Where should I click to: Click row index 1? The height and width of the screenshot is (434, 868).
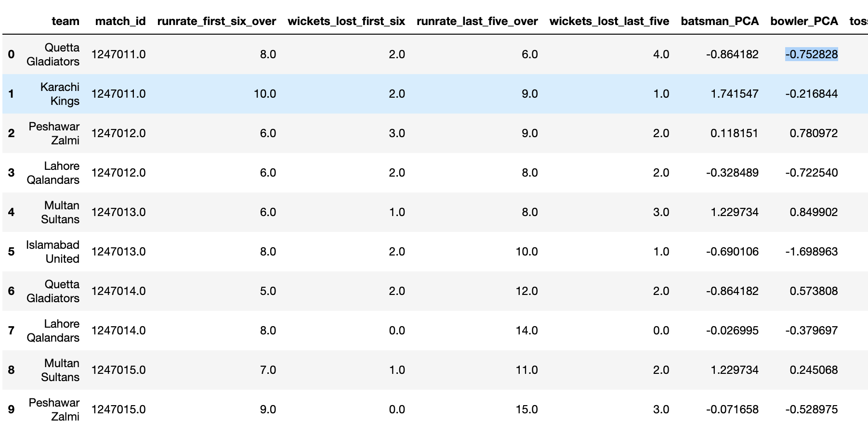tap(11, 94)
